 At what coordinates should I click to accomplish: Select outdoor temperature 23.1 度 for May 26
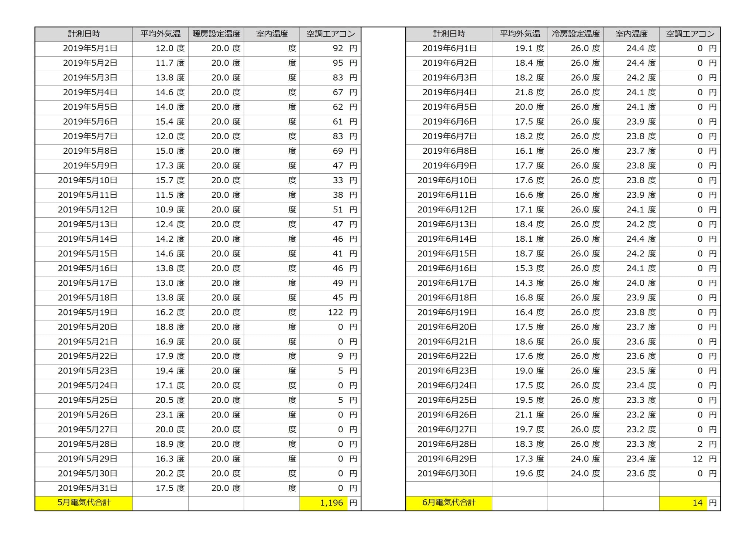[x=160, y=415]
